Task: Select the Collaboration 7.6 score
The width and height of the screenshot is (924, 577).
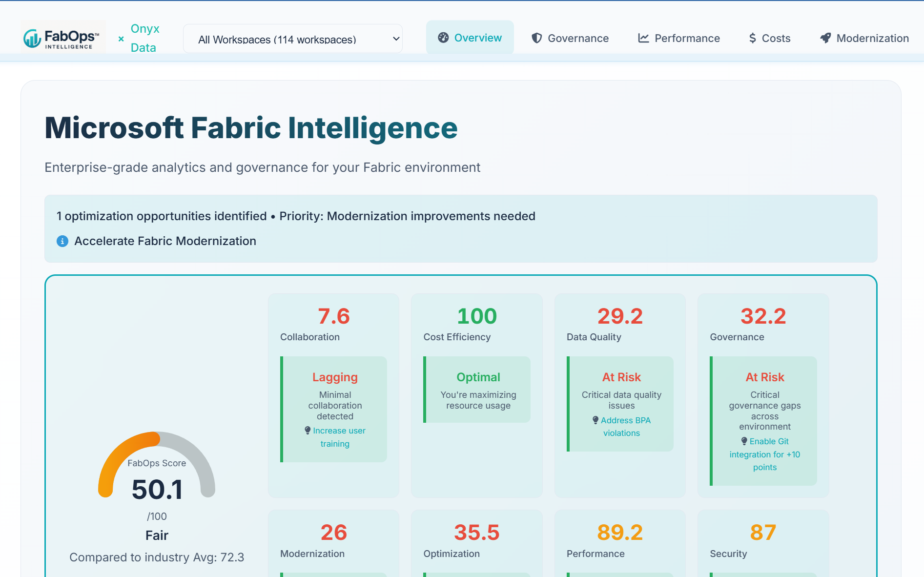Action: click(x=334, y=316)
